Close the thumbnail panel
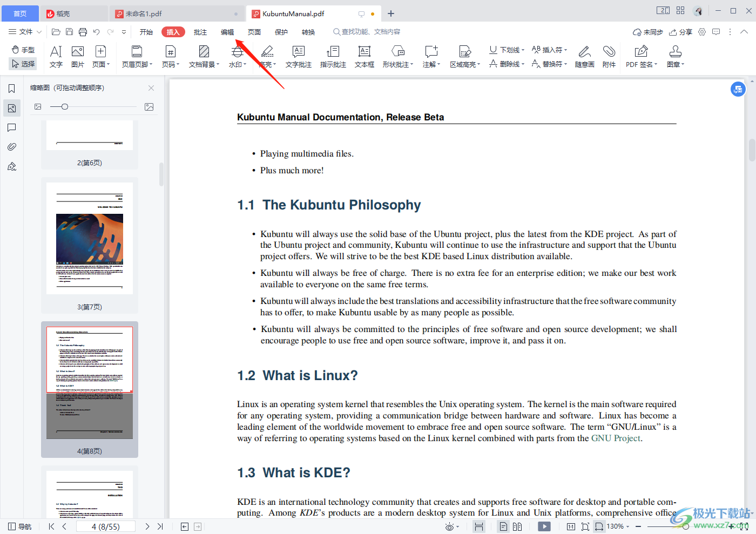This screenshot has width=756, height=534. pos(151,88)
